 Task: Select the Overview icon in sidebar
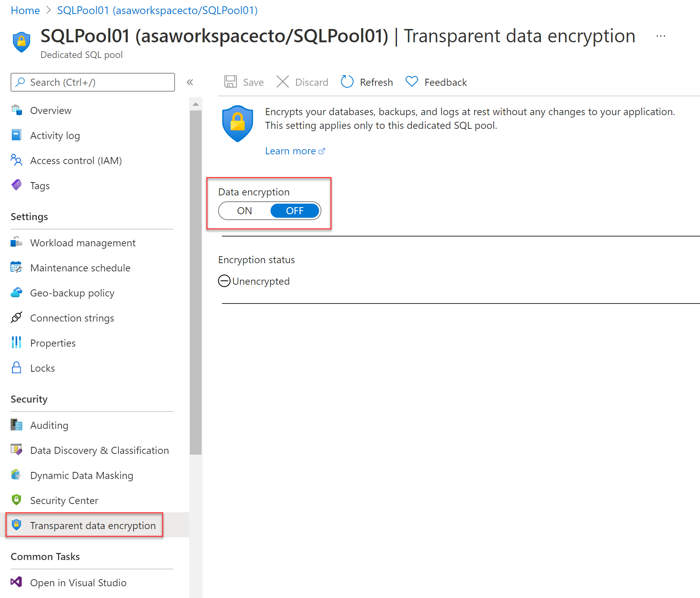click(x=16, y=110)
